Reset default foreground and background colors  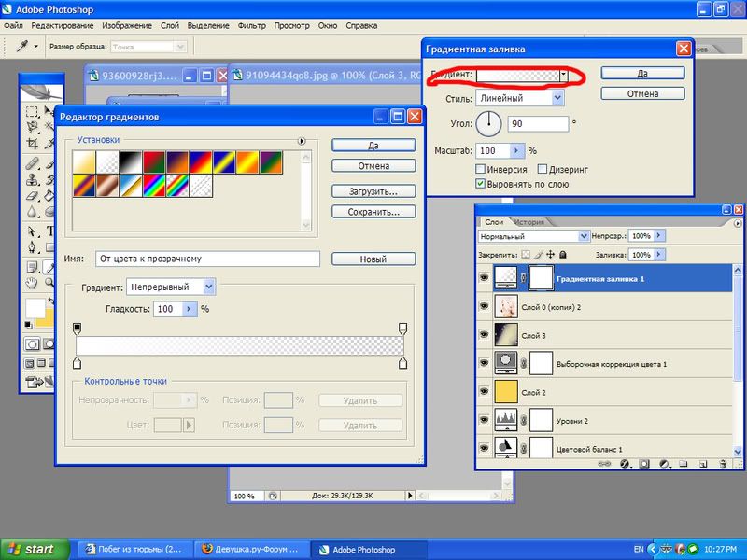tap(29, 325)
